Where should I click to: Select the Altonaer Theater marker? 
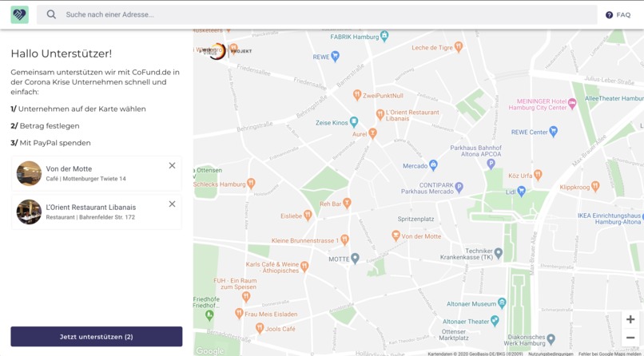495,321
